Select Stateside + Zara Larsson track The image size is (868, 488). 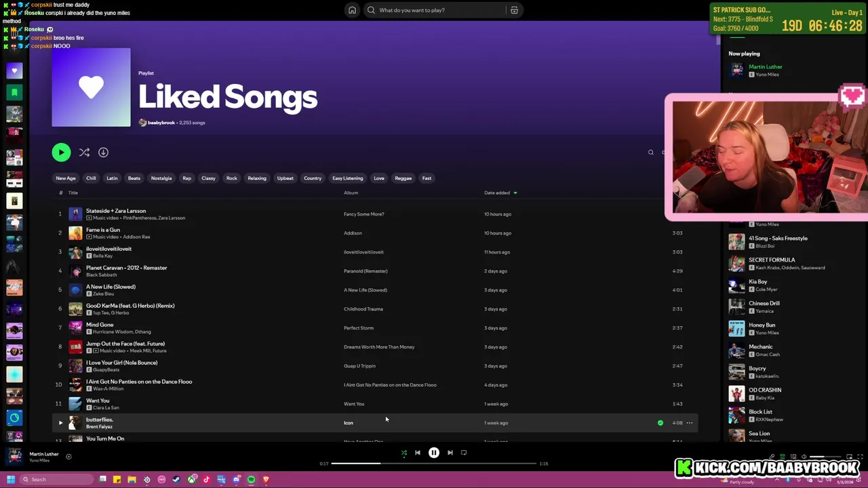116,211
